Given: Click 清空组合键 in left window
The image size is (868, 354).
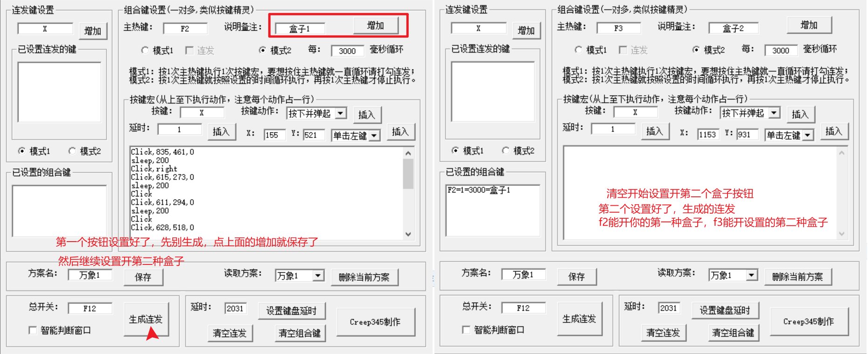Looking at the screenshot, I should tap(300, 333).
